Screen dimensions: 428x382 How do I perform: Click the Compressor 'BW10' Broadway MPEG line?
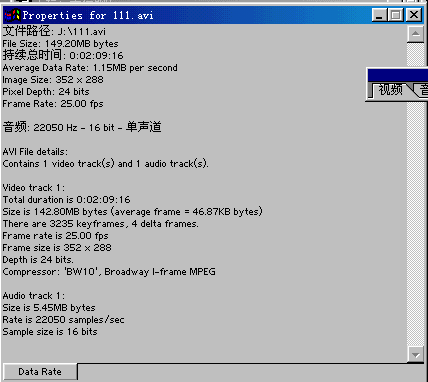point(109,272)
